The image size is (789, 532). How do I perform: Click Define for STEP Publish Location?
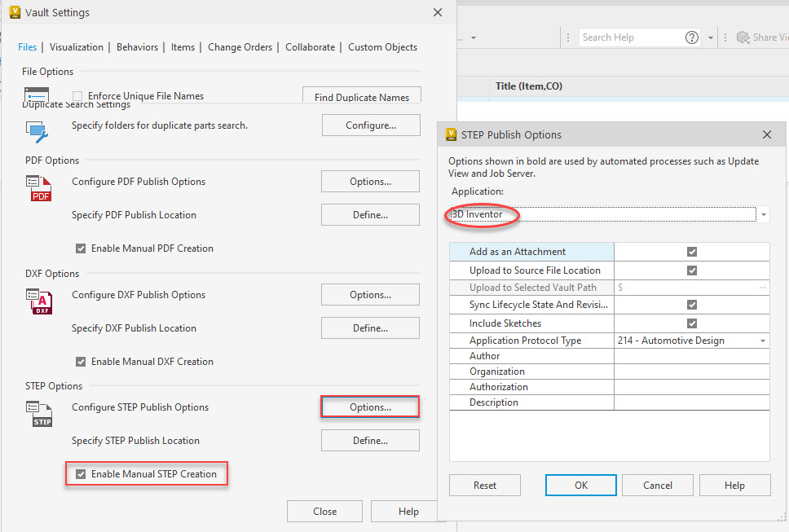pyautogui.click(x=370, y=441)
